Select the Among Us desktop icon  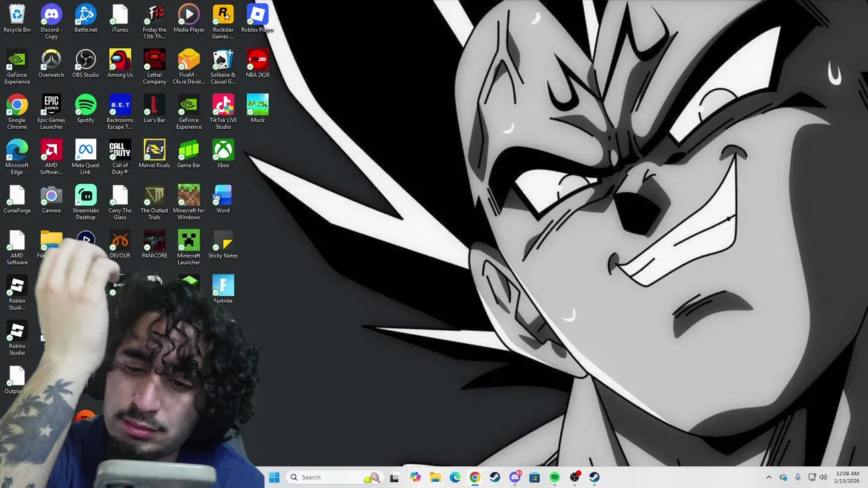[120, 64]
